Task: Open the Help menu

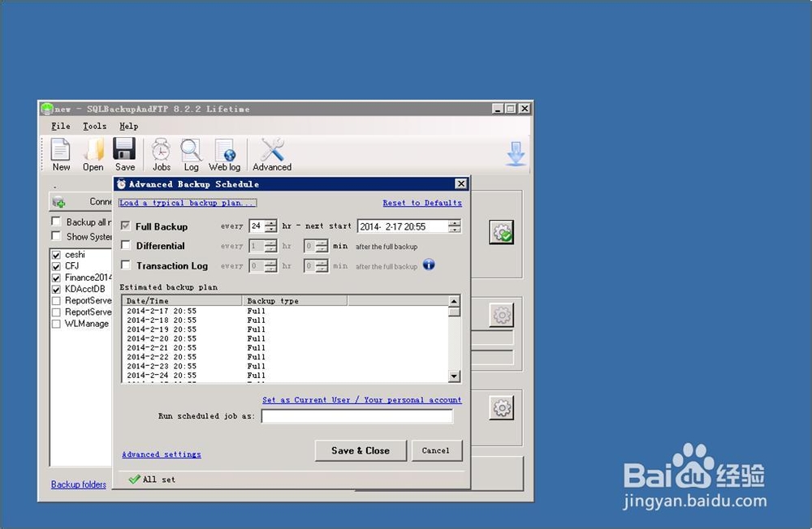Action: (x=128, y=127)
